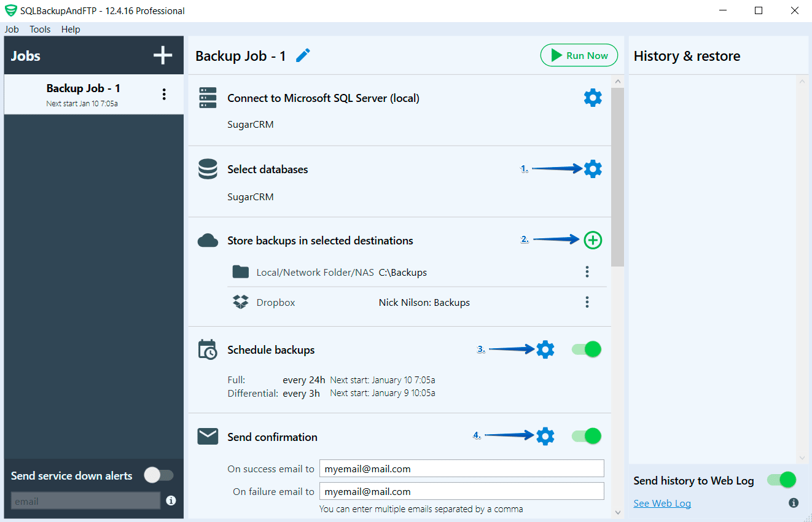Click SugarCRM under Connect to SQL Server
Screen dimensions: 812x522
[251, 125]
